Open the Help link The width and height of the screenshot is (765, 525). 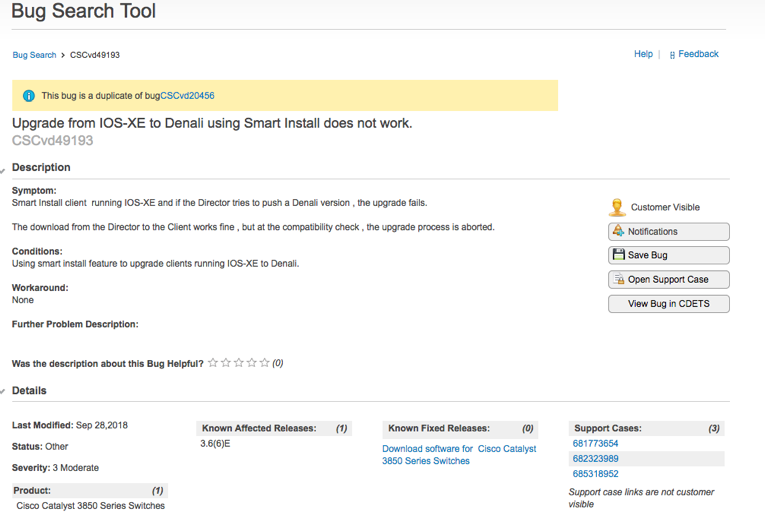coord(643,54)
